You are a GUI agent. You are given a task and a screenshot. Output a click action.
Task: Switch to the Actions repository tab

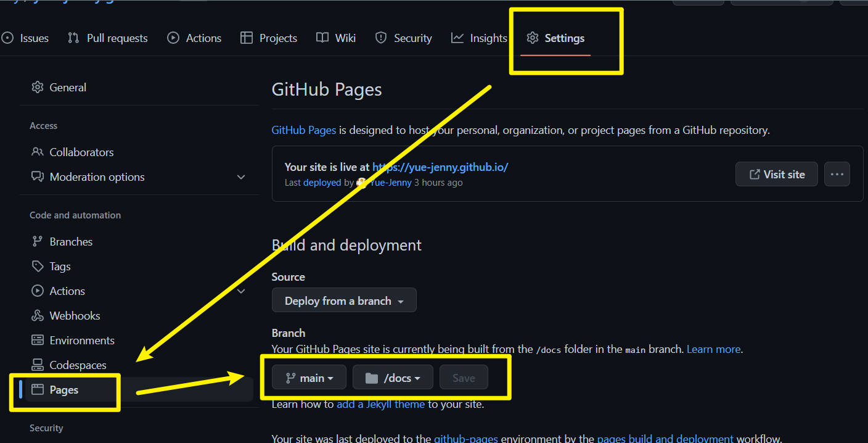194,38
